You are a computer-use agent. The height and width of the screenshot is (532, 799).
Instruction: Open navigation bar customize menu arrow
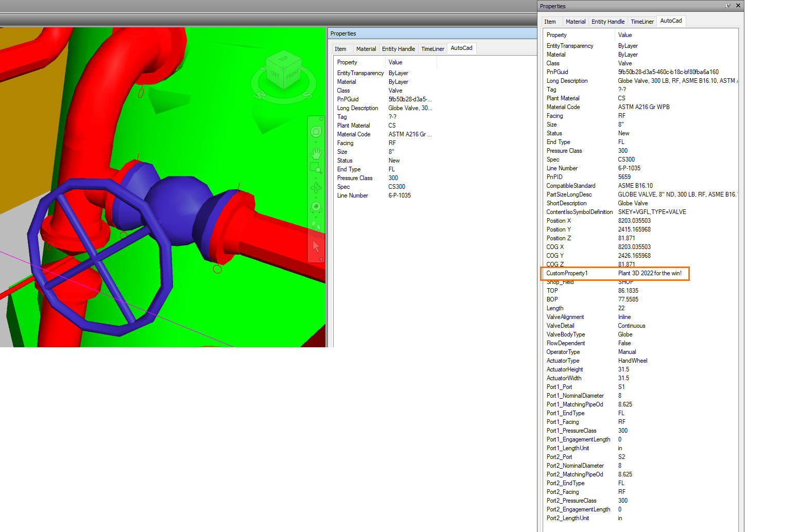click(321, 259)
